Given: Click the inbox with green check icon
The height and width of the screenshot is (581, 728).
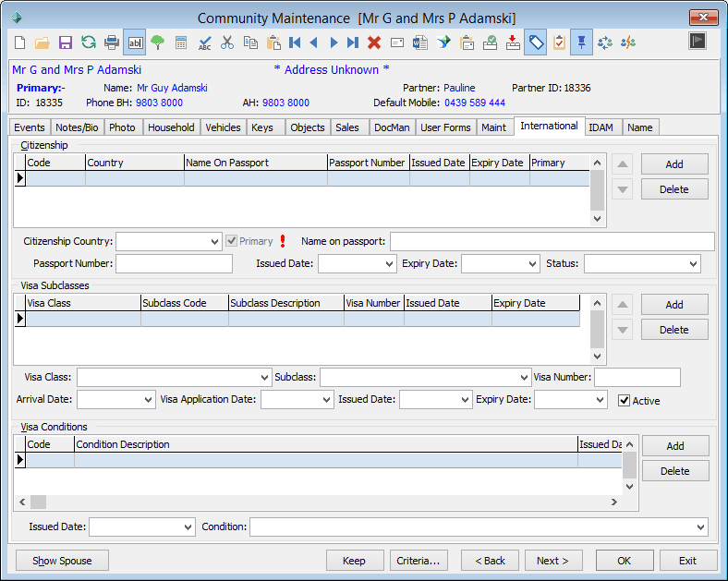Looking at the screenshot, I should click(490, 42).
